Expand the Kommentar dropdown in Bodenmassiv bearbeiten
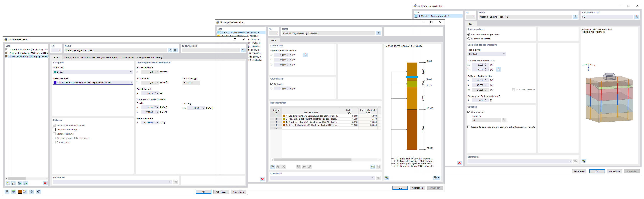 coord(570,161)
